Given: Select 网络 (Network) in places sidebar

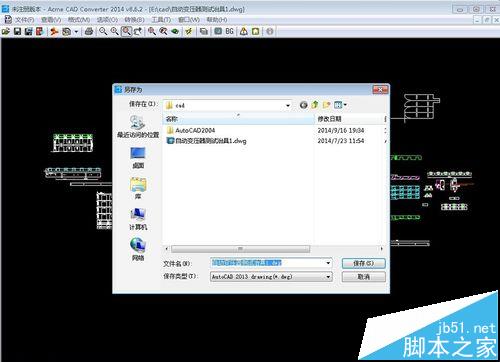Looking at the screenshot, I should click(138, 249).
